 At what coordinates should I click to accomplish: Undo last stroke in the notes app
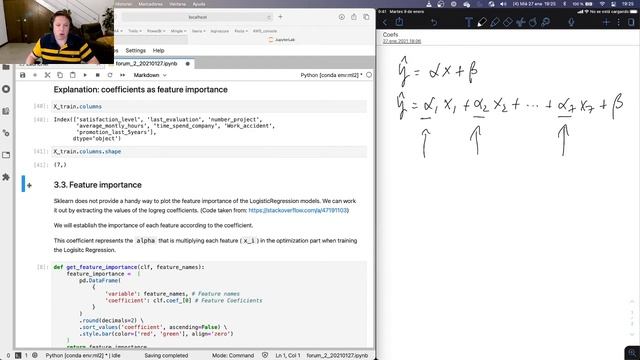click(x=433, y=22)
